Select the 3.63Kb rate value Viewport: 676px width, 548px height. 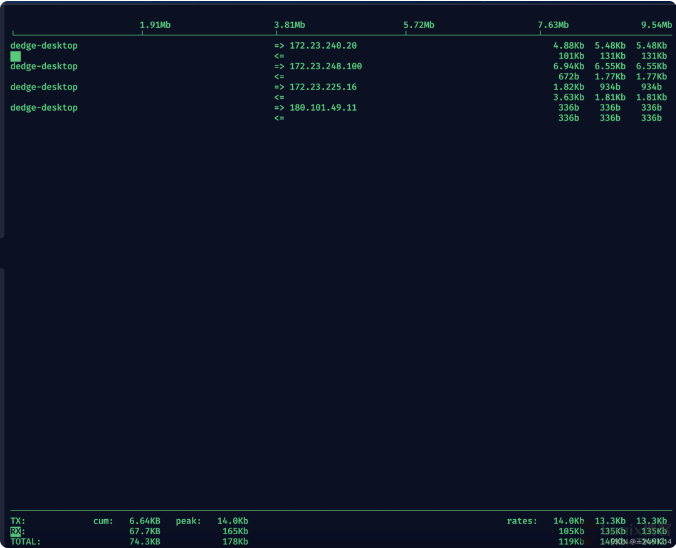[x=569, y=97]
